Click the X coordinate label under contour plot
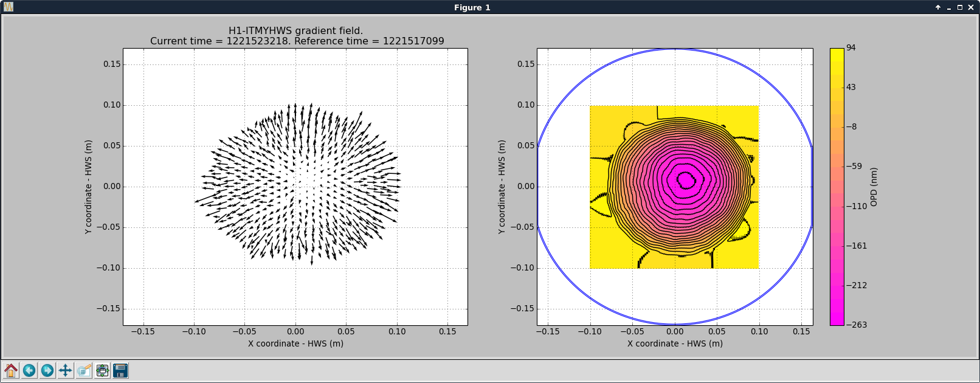 tap(675, 343)
